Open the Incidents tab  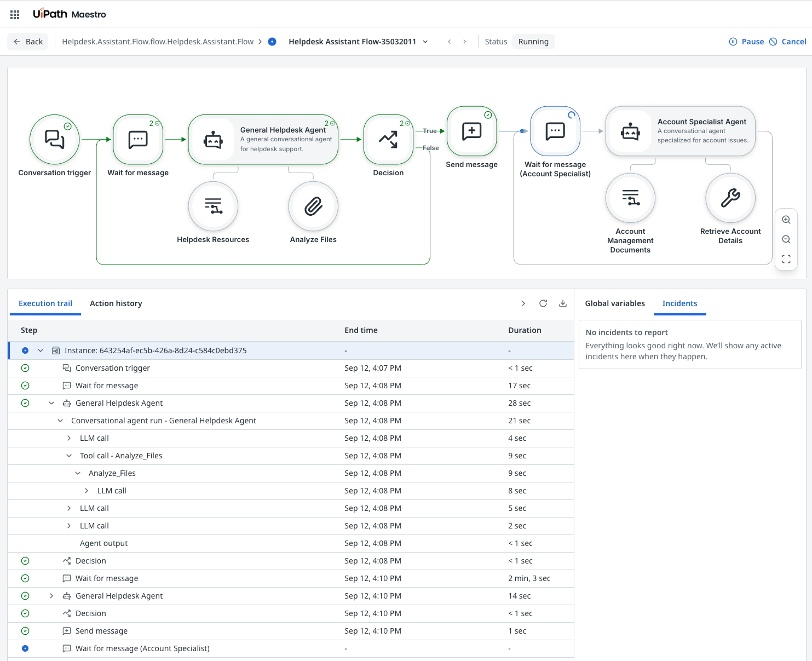(x=679, y=303)
